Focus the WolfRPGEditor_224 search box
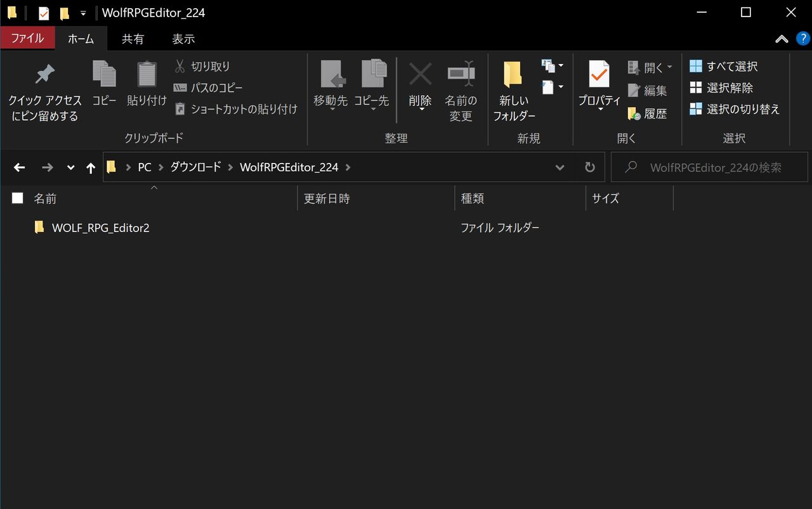 pyautogui.click(x=709, y=167)
